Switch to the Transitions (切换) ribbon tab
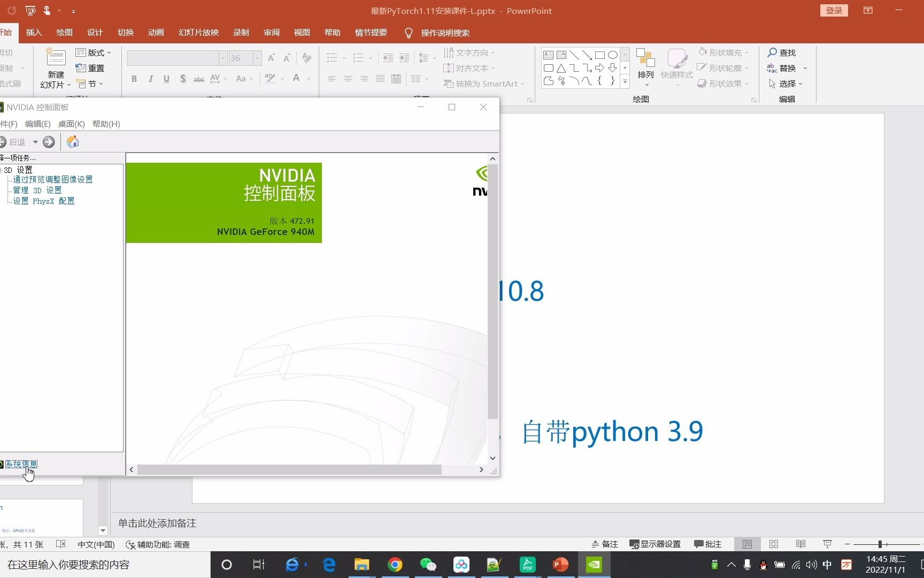 point(126,33)
